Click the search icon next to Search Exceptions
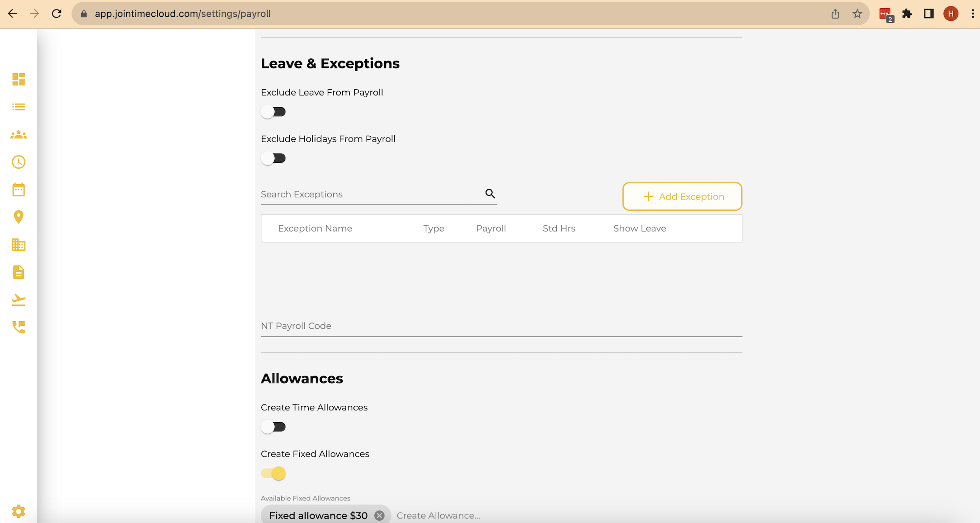 click(490, 194)
